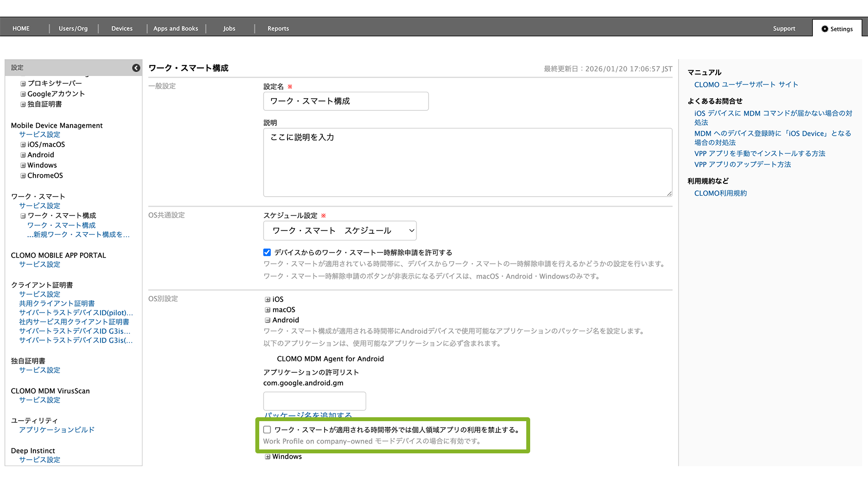Expand the Googleアカウント plus icon

point(23,94)
